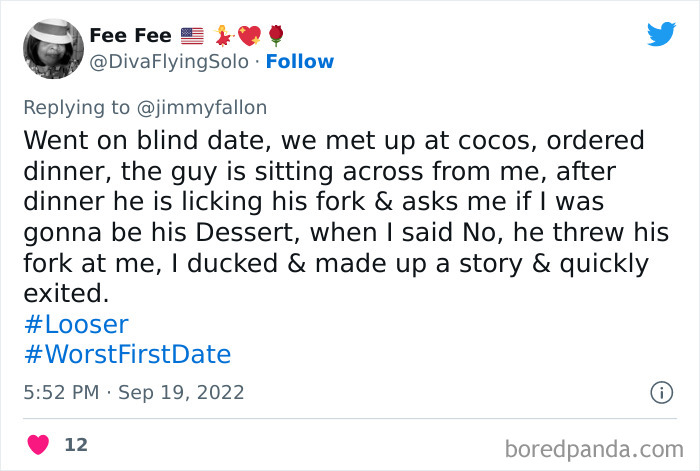Click the info circle icon

(x=661, y=392)
